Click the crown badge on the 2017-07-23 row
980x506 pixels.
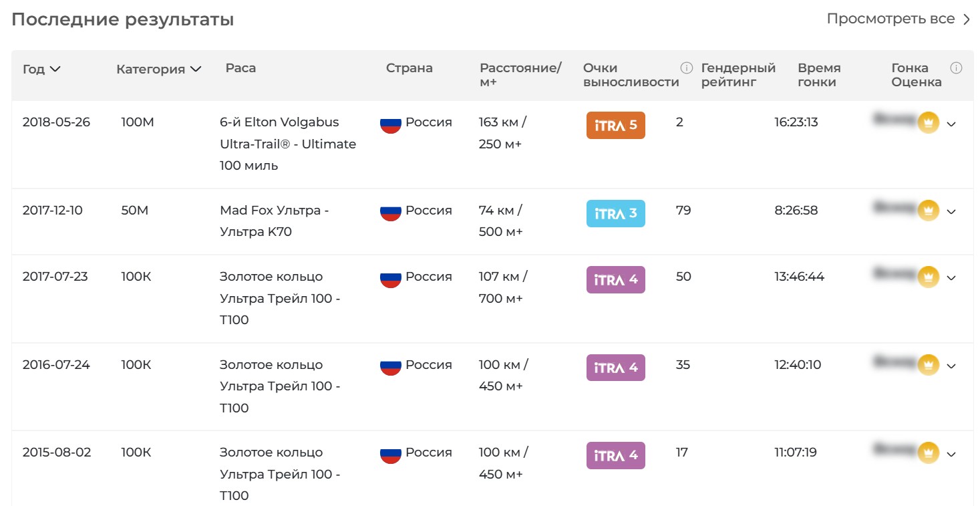click(x=929, y=277)
